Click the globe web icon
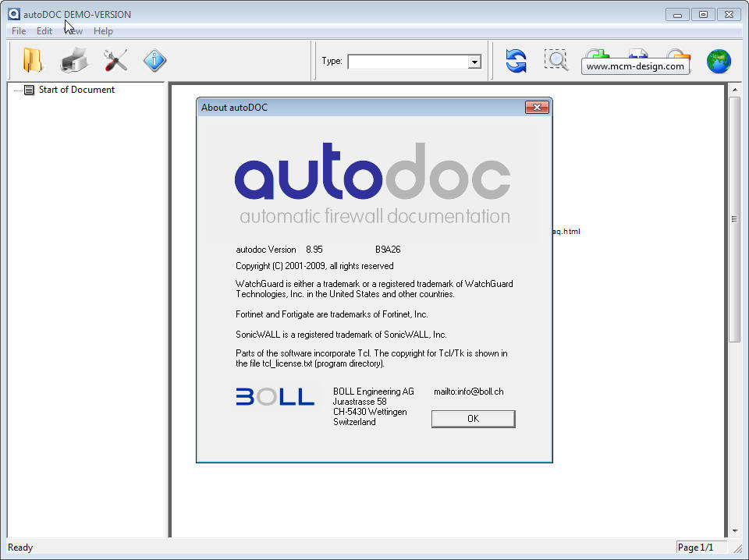 point(719,61)
